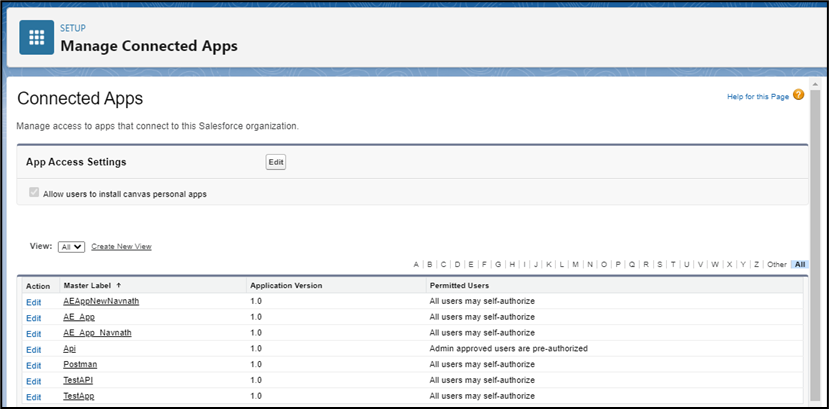This screenshot has width=829, height=409.
Task: Filter the list by letter A
Action: tap(416, 264)
